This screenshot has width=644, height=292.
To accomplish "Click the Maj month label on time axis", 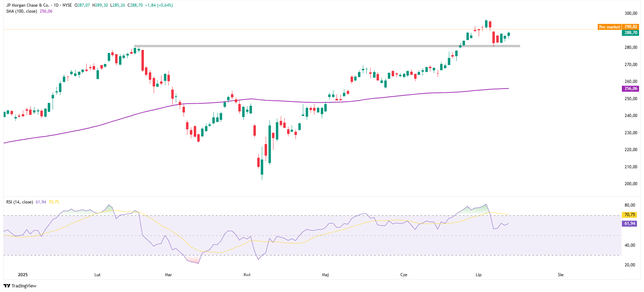I will point(325,275).
